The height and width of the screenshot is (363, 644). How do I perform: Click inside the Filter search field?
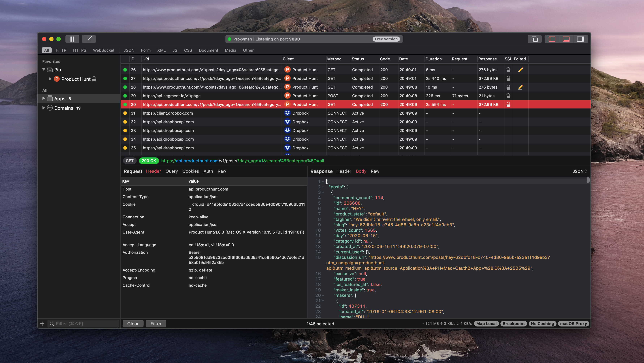click(x=84, y=324)
